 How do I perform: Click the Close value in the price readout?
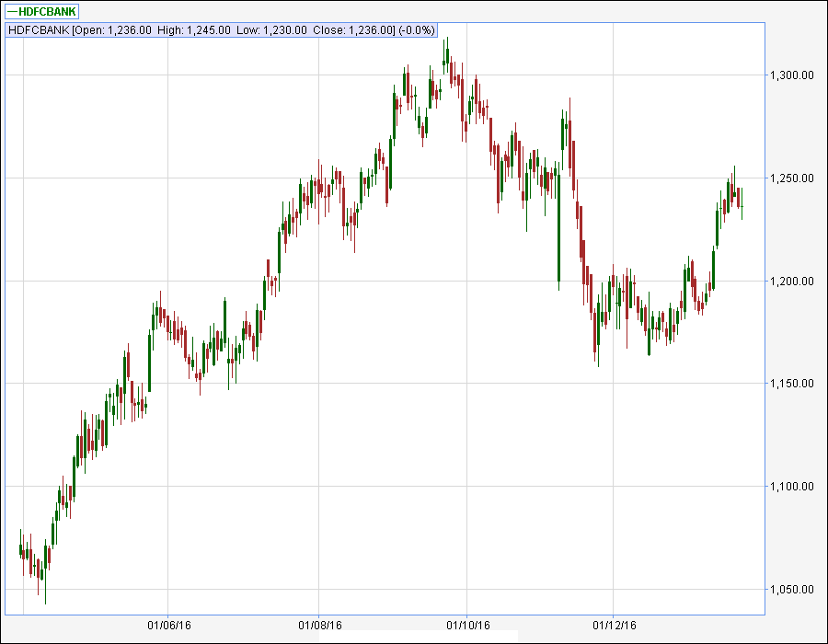pyautogui.click(x=354, y=30)
